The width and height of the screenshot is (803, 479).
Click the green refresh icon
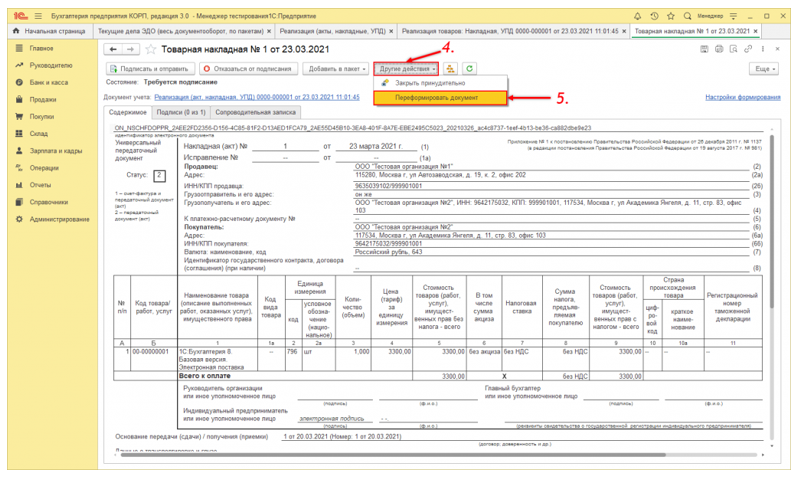(x=469, y=69)
